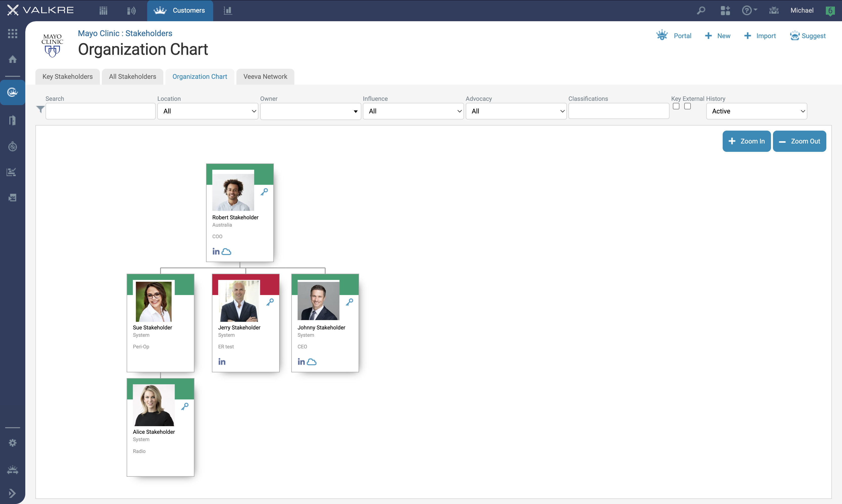
Task: Click New to add a stakeholder
Action: (718, 36)
